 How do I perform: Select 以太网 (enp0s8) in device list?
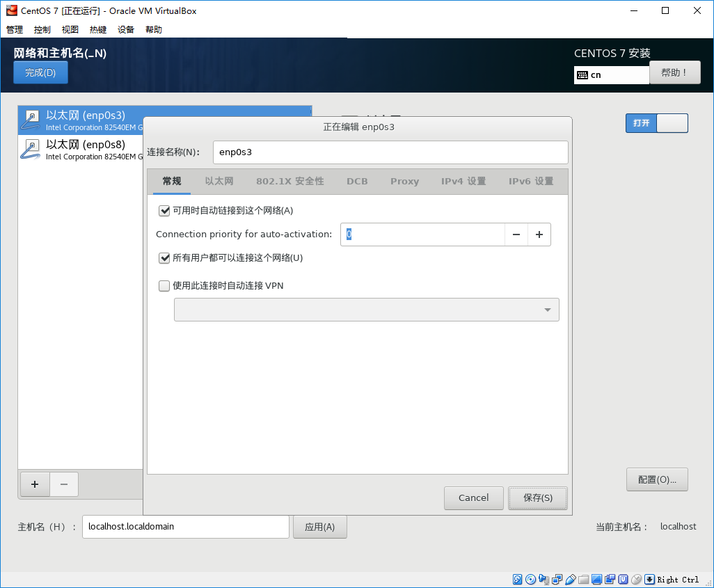click(81, 150)
